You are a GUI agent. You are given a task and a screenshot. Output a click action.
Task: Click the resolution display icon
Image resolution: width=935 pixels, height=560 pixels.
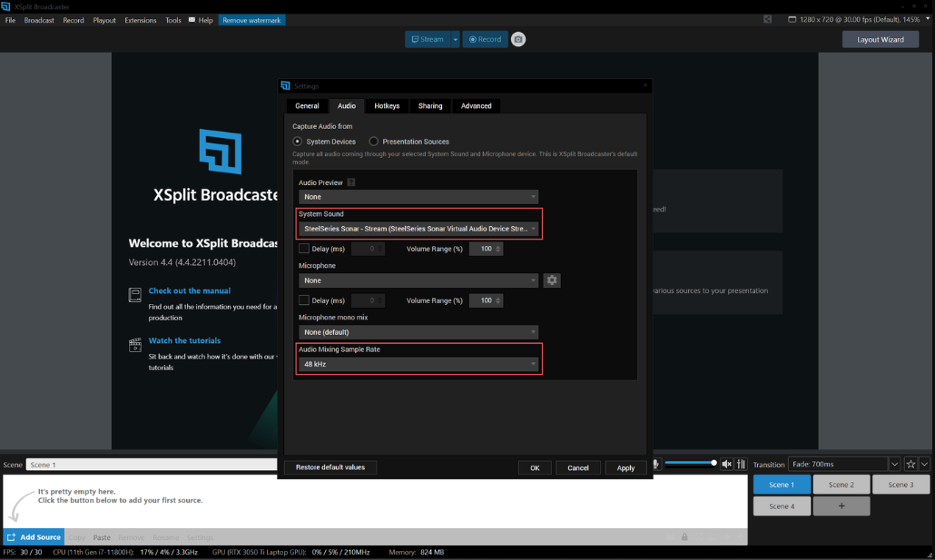792,19
